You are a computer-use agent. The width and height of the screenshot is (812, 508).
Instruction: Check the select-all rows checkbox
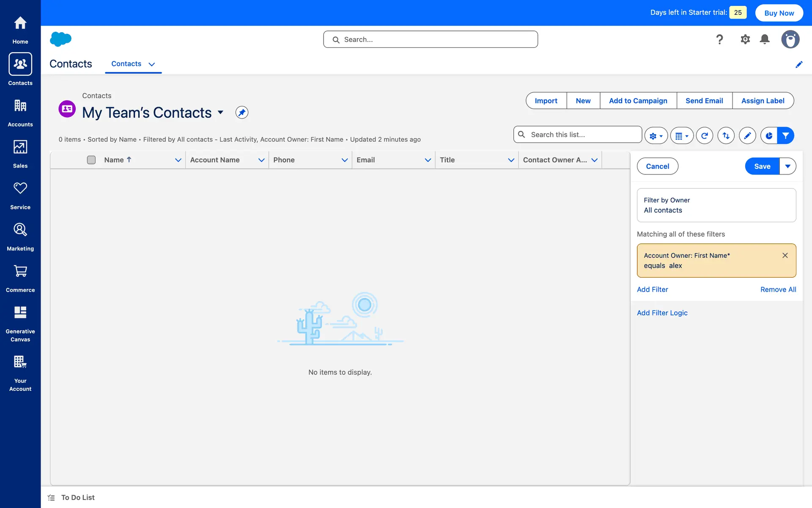[91, 160]
